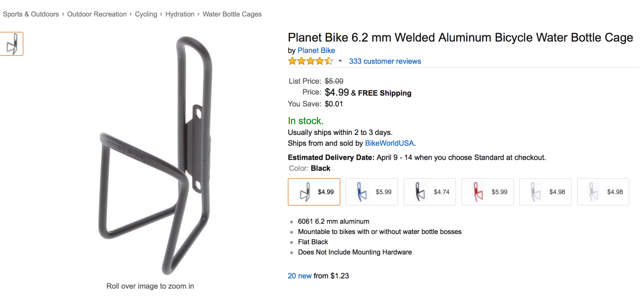
Task: Open the Outdoor Recreation breadcrumb
Action: tap(97, 14)
